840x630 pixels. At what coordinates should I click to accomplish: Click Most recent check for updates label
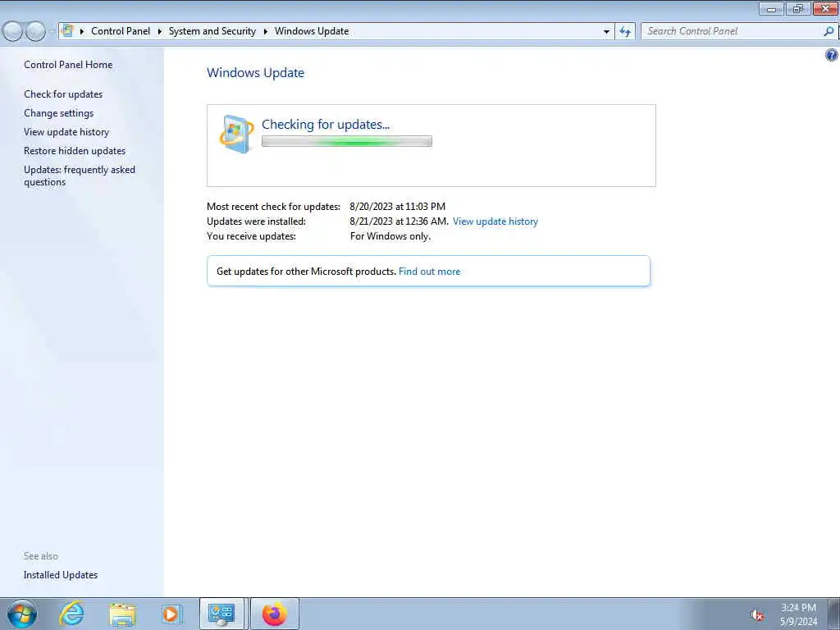pyautogui.click(x=273, y=206)
